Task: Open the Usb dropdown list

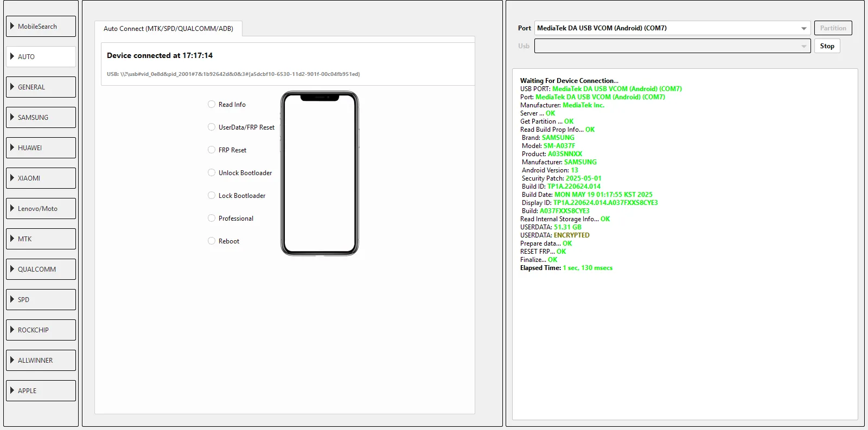Action: [x=803, y=46]
